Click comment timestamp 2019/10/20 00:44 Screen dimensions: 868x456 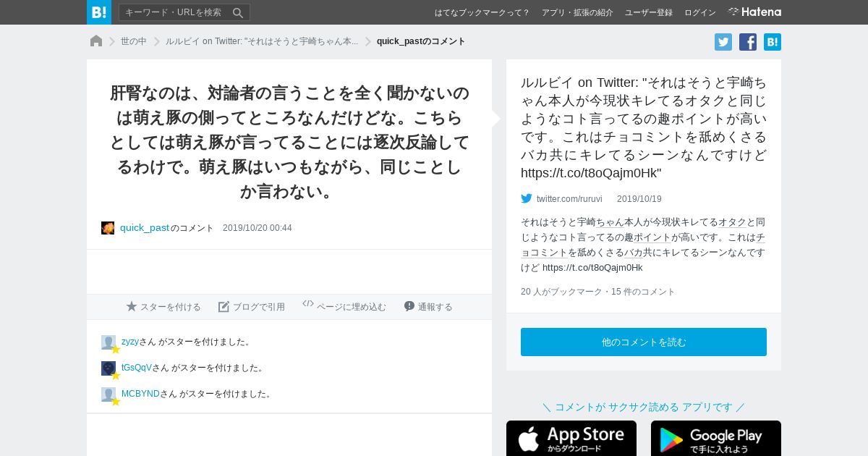[258, 228]
